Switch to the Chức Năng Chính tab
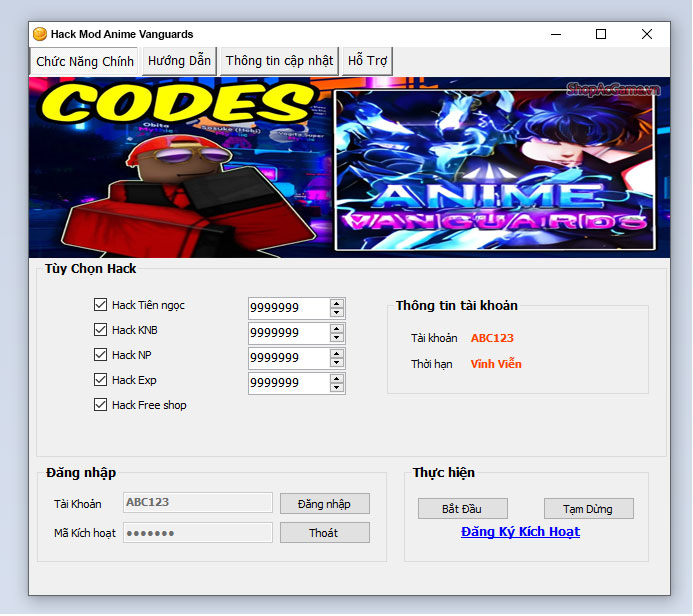The width and height of the screenshot is (693, 616). (x=84, y=61)
